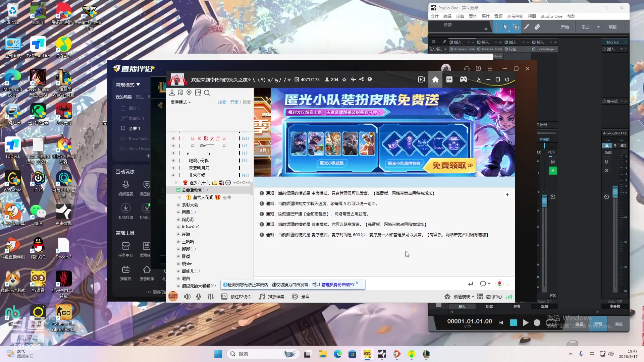Open 音轨 menu in Studio One
This screenshot has width=644, height=362.
point(473,16)
